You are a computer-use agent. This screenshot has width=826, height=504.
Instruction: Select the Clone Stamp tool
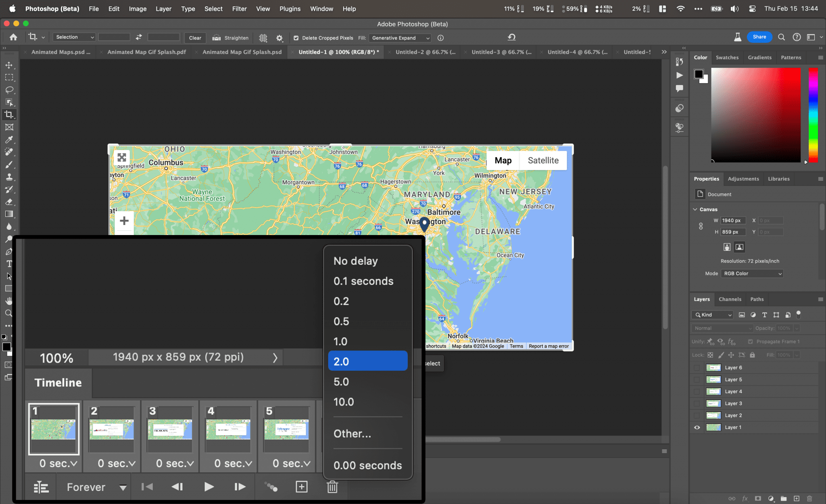[x=10, y=176]
